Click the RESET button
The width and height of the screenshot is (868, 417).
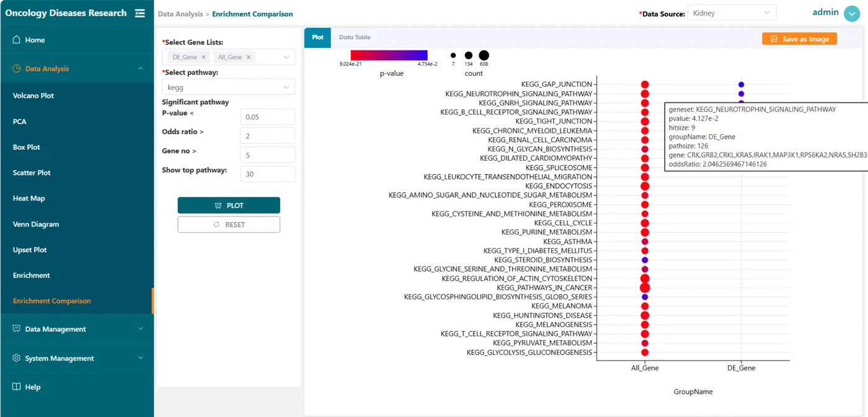click(229, 225)
